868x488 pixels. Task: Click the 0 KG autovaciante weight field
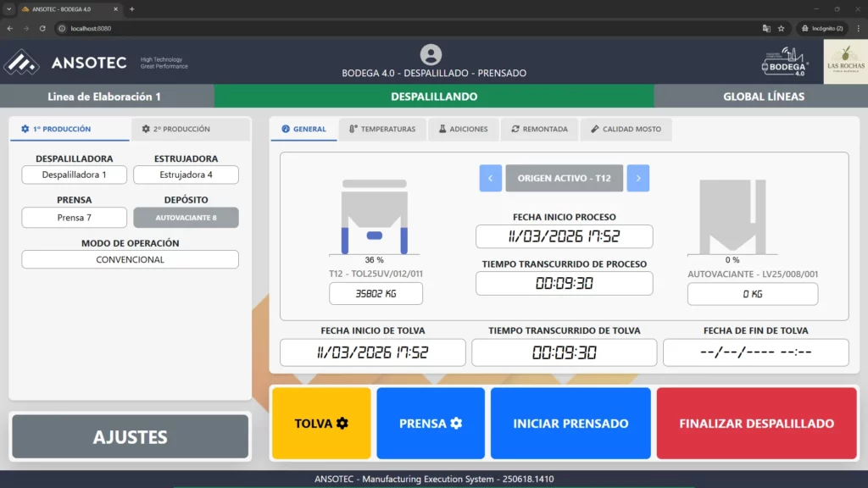point(753,294)
